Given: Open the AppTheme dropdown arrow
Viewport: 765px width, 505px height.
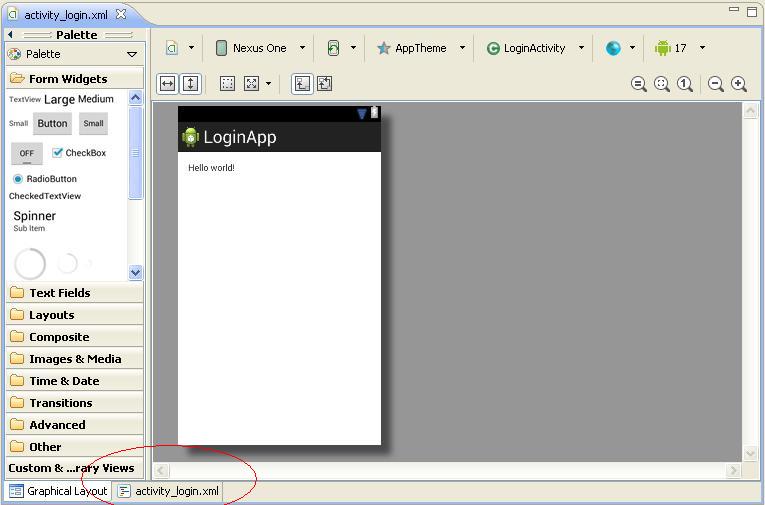Looking at the screenshot, I should coord(462,48).
